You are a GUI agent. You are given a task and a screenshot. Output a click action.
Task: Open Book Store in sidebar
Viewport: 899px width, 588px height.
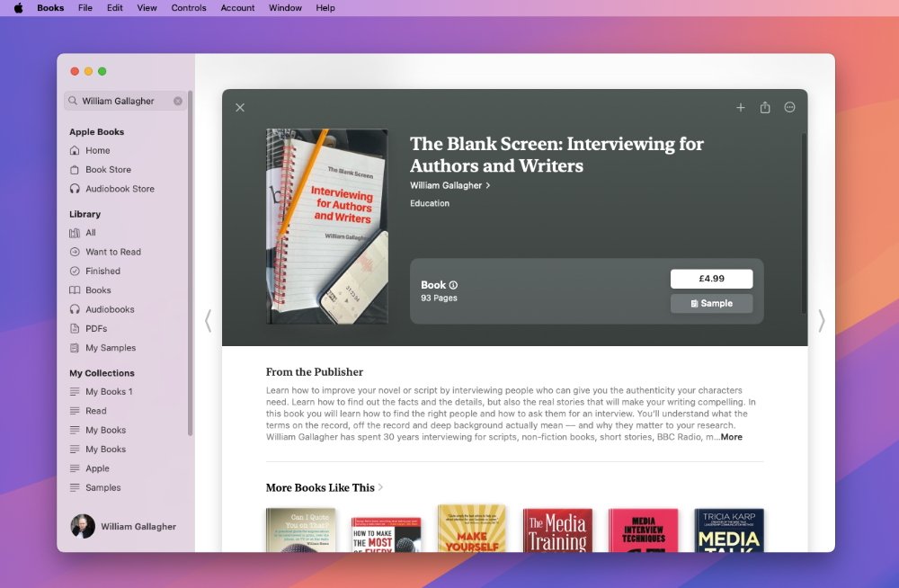108,170
